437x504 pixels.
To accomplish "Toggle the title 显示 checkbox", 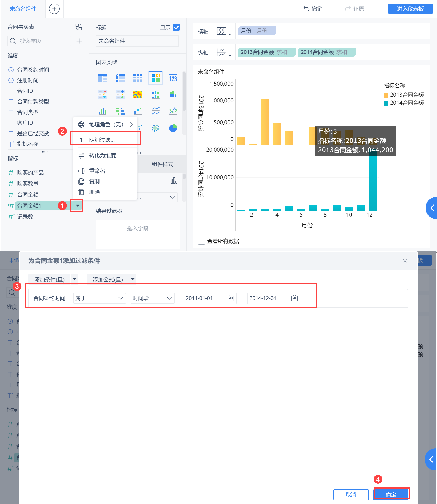I will pyautogui.click(x=176, y=27).
